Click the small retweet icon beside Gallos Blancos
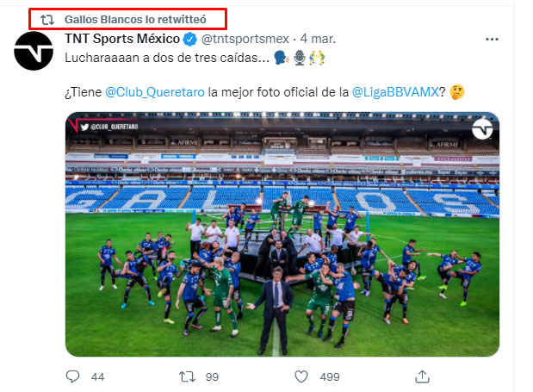The image size is (533, 392). pyautogui.click(x=47, y=18)
